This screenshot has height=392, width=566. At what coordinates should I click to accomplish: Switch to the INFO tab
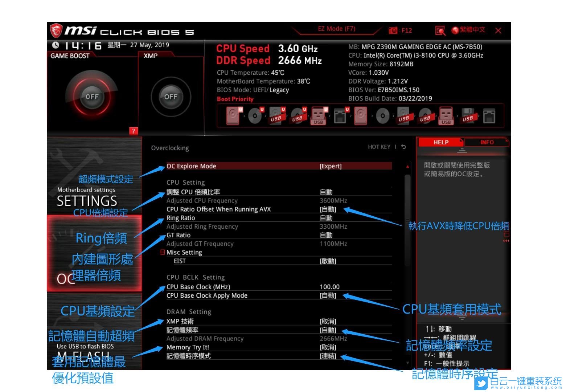point(487,142)
